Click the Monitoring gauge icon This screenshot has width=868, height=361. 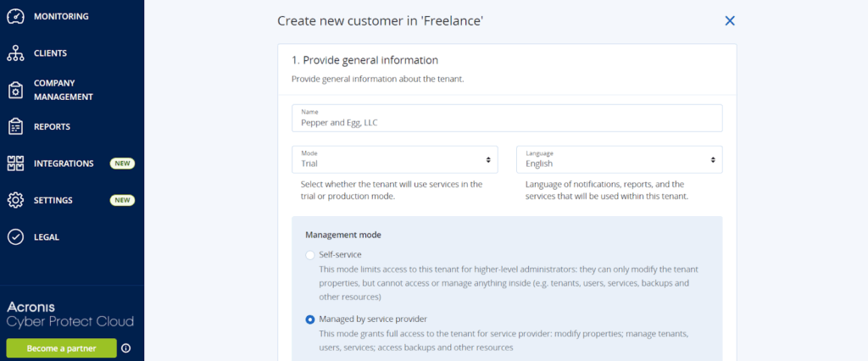[x=15, y=16]
